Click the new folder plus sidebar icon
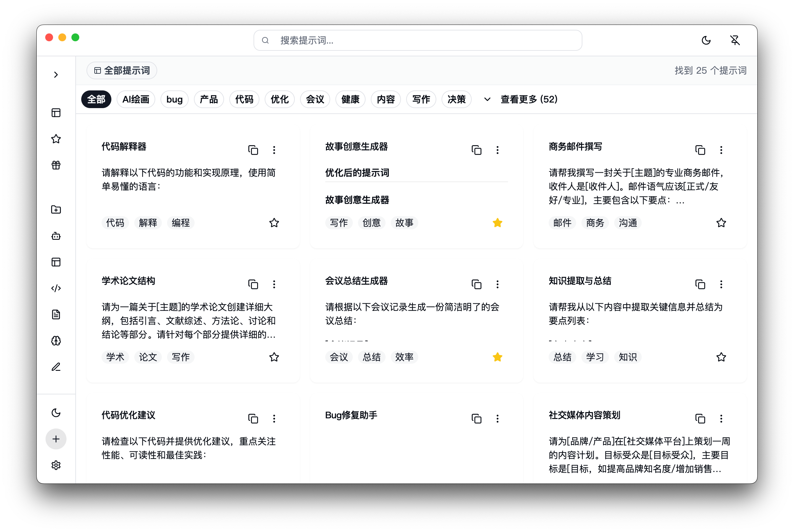Screen dimensions: 794x532 [56, 210]
